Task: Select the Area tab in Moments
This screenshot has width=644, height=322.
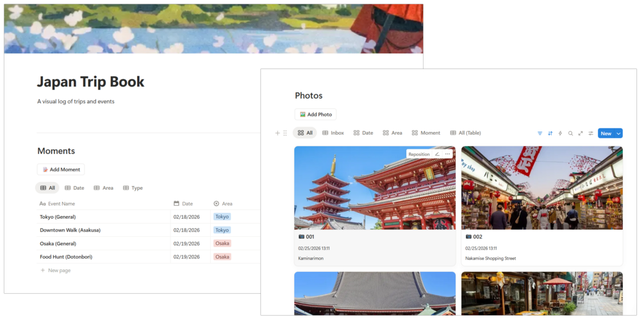Action: click(104, 188)
